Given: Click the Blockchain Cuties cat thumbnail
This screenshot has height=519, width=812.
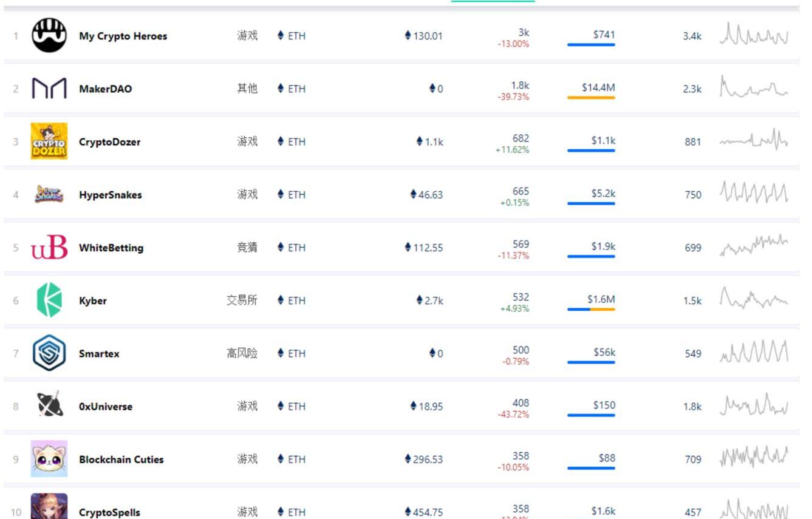Looking at the screenshot, I should [49, 459].
